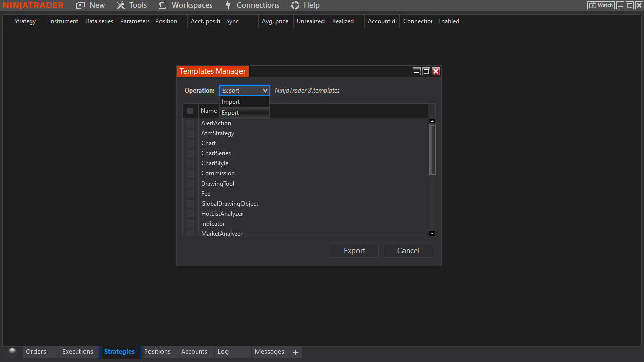The height and width of the screenshot is (362, 644).
Task: Click the New window icon
Action: point(80,5)
